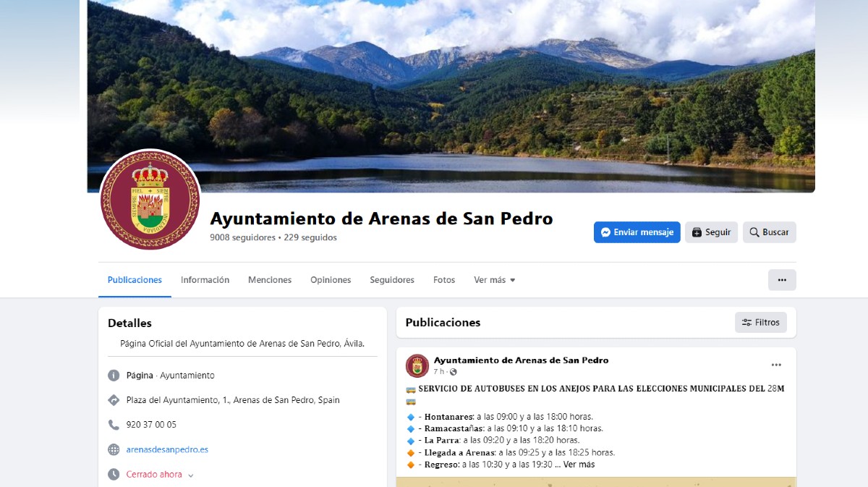Expand the post text with Ver más
Screen dimensions: 868x487
[x=579, y=465]
